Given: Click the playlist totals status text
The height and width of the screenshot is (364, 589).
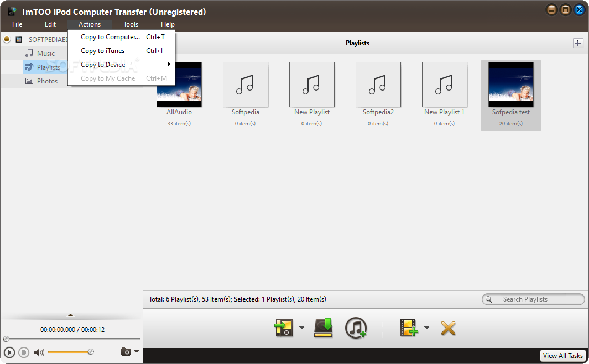Looking at the screenshot, I should [x=237, y=299].
